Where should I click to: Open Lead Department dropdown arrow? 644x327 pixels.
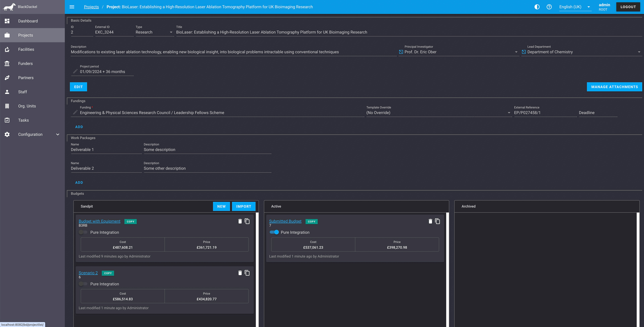click(639, 52)
